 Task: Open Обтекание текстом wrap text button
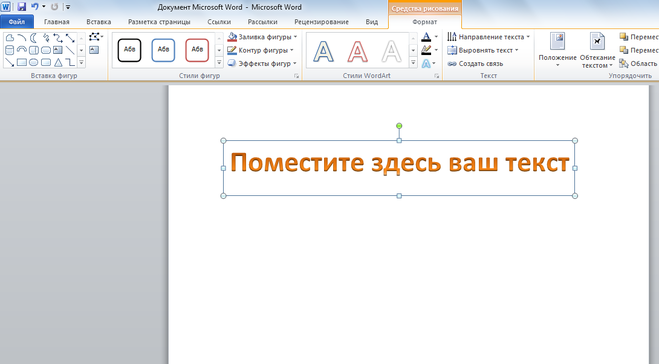597,50
